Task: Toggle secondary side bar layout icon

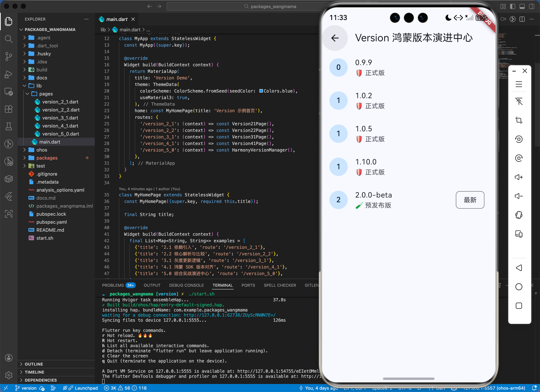Action: [531, 6]
